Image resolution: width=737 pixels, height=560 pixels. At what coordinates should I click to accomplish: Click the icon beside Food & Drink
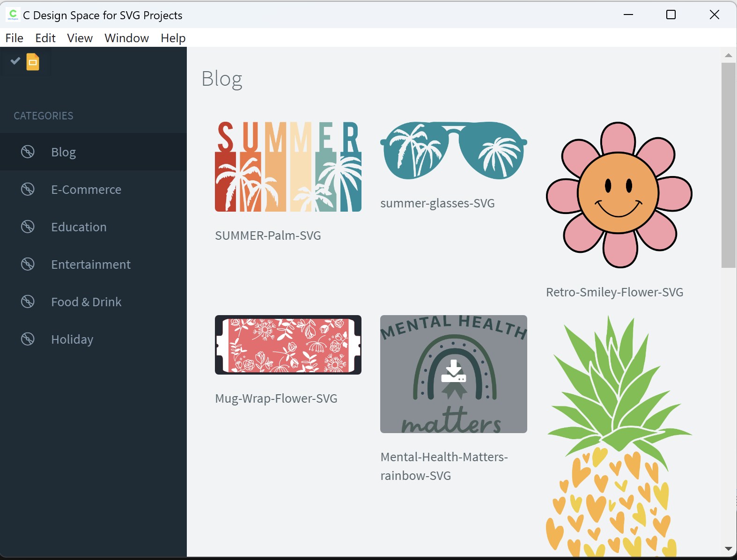click(x=28, y=302)
